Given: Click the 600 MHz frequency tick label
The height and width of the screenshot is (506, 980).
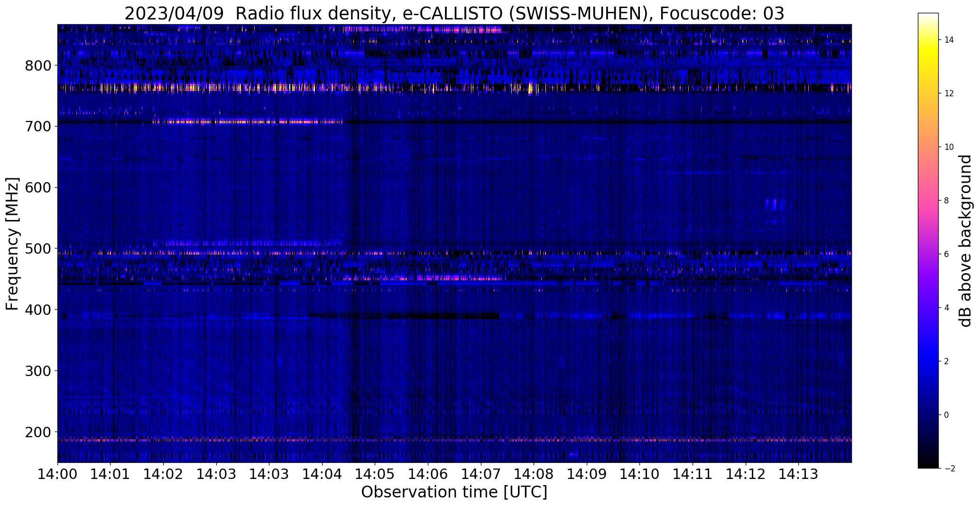Looking at the screenshot, I should pyautogui.click(x=38, y=187).
